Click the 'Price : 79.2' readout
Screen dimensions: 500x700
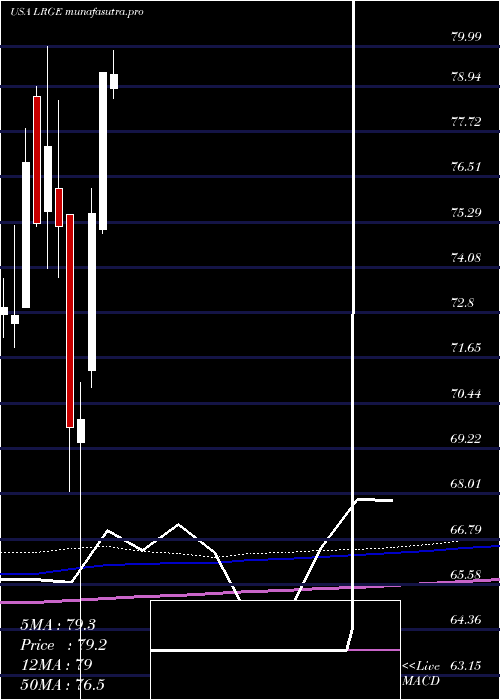63,645
